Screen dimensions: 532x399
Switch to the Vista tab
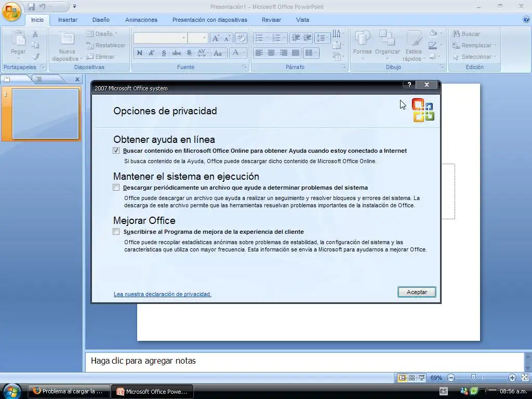tap(302, 20)
